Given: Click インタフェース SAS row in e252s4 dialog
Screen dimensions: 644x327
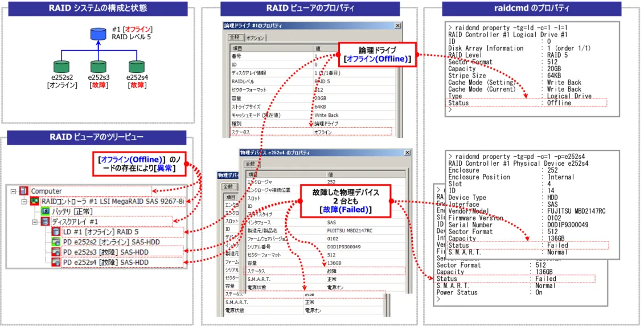Looking at the screenshot, I should pyautogui.click(x=326, y=222).
